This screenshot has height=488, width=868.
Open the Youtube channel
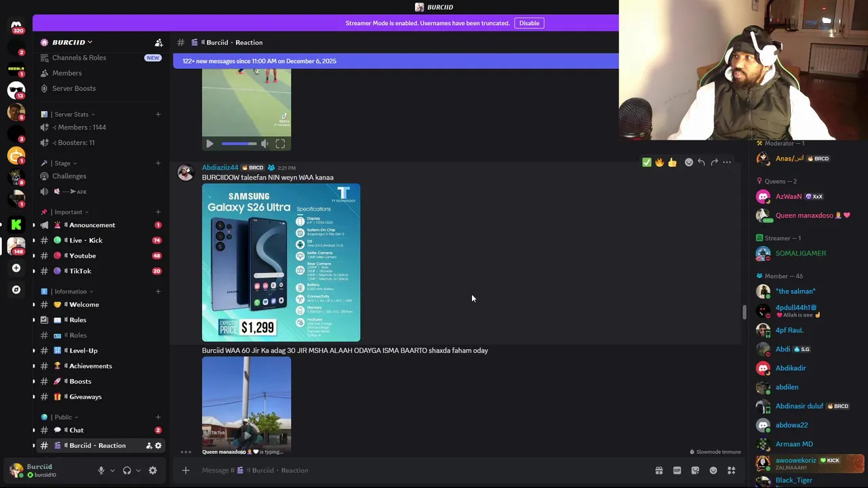100,256
